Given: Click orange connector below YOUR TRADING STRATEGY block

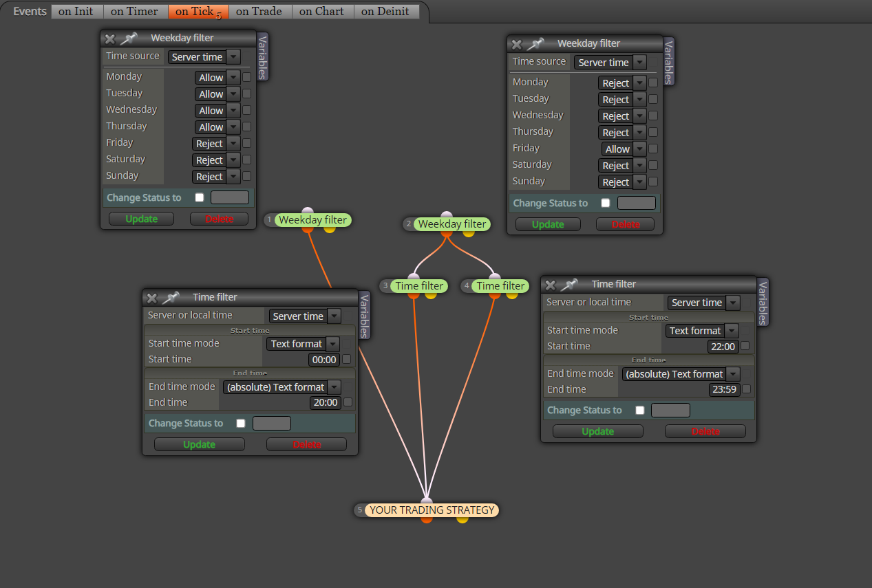Looking at the screenshot, I should [x=427, y=519].
